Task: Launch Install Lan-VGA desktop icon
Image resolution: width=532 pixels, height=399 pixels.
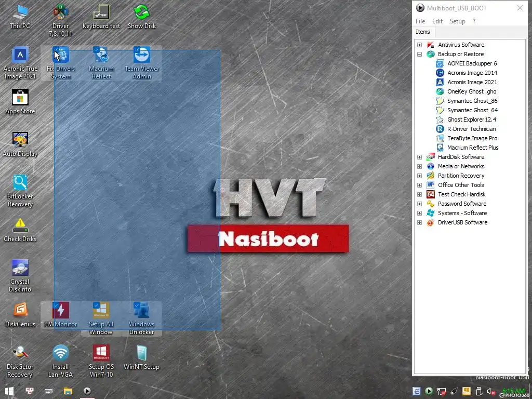Action: point(60,362)
